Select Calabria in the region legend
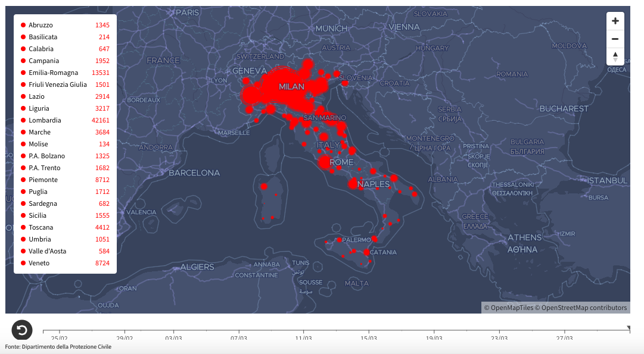Screen dimensions: 644x354 point(65,49)
